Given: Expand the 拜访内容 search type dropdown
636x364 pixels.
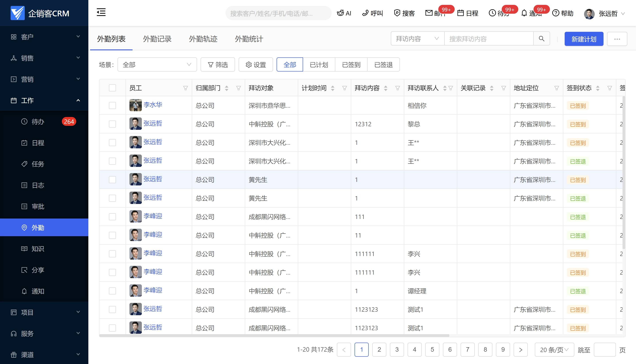Looking at the screenshot, I should point(417,38).
